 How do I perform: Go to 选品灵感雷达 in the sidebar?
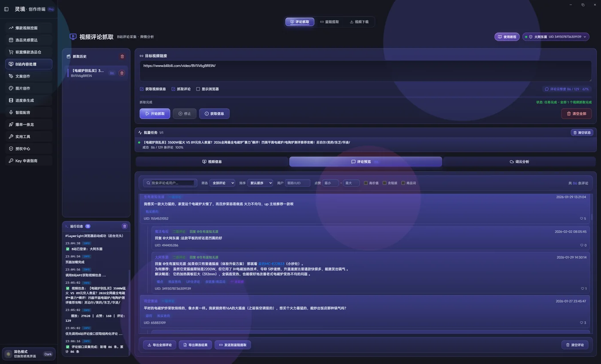[29, 40]
